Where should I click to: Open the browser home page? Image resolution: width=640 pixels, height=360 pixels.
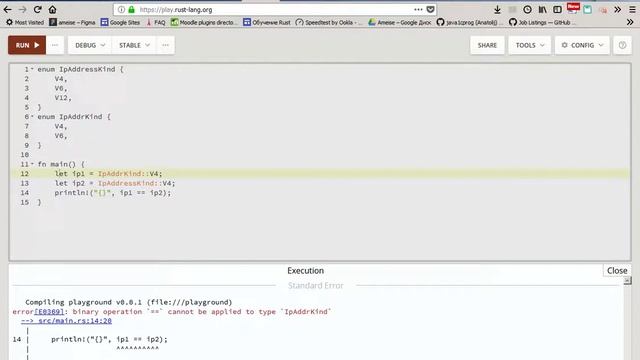(52, 9)
